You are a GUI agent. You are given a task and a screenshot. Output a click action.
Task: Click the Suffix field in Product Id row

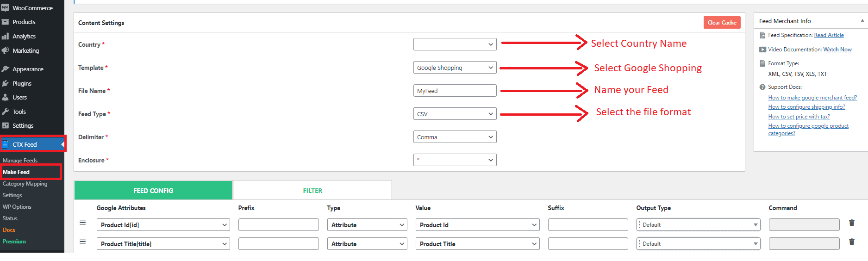pos(588,225)
